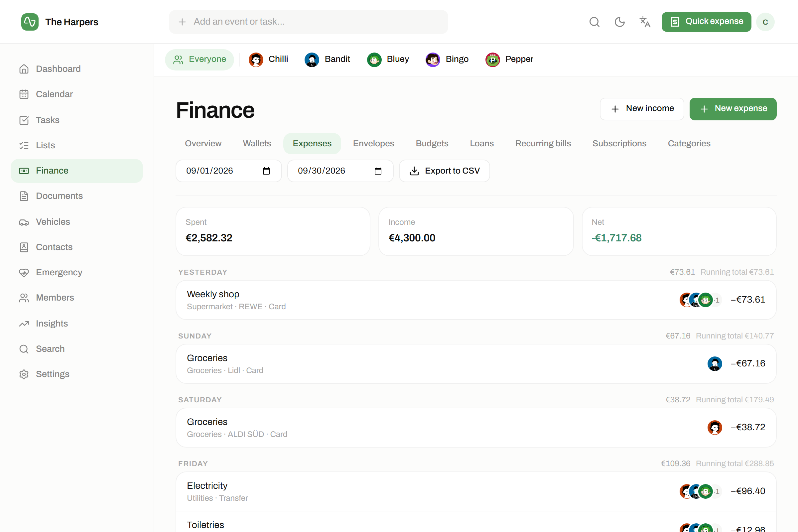Open Insights in the sidebar
This screenshot has height=532, width=798.
tap(77, 323)
